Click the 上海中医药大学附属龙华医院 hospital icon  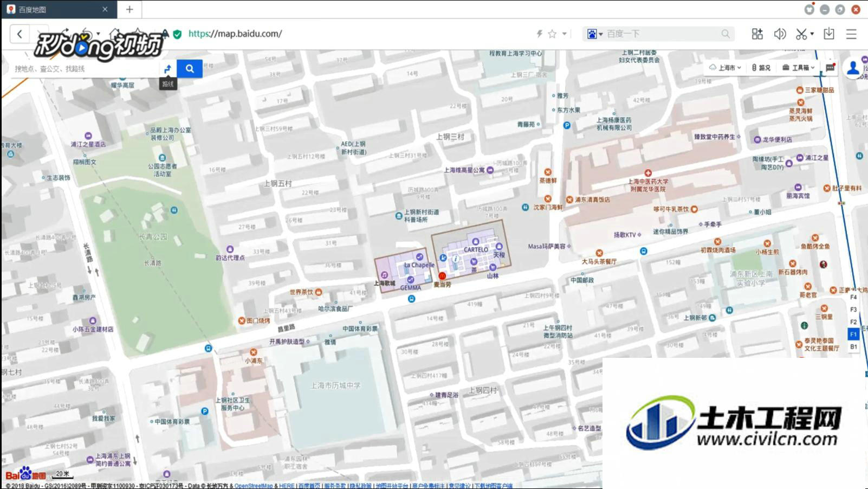[x=648, y=173]
